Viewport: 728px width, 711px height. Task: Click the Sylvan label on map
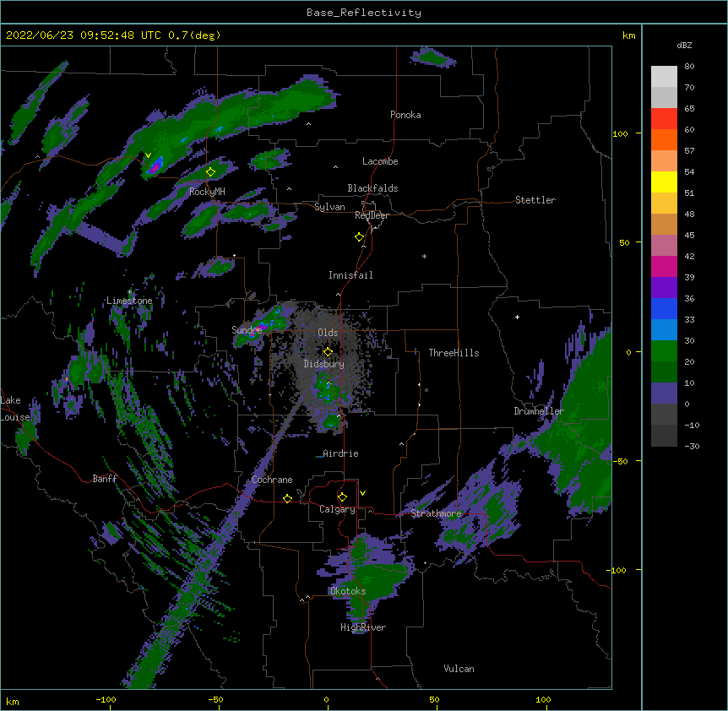[329, 207]
